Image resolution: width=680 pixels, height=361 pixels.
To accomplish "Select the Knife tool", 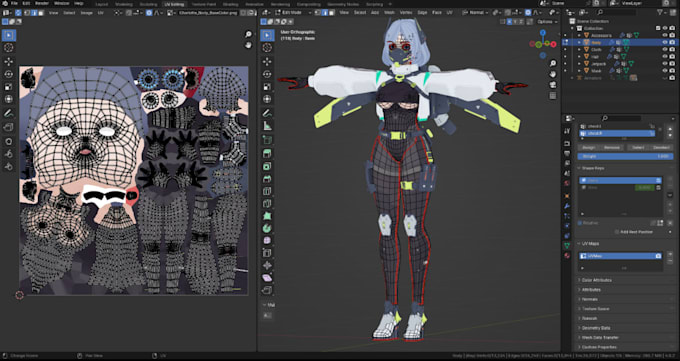I will 268,203.
